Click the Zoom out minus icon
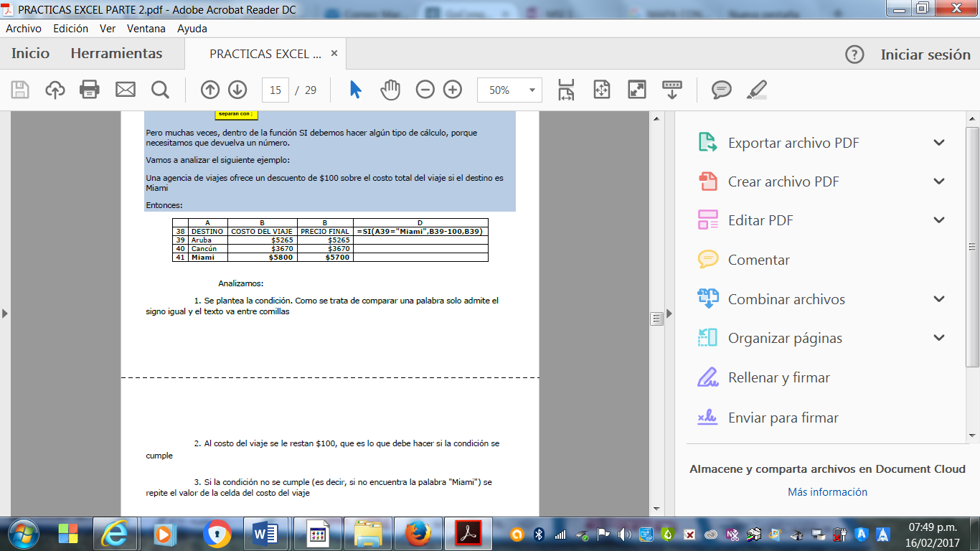 425,90
